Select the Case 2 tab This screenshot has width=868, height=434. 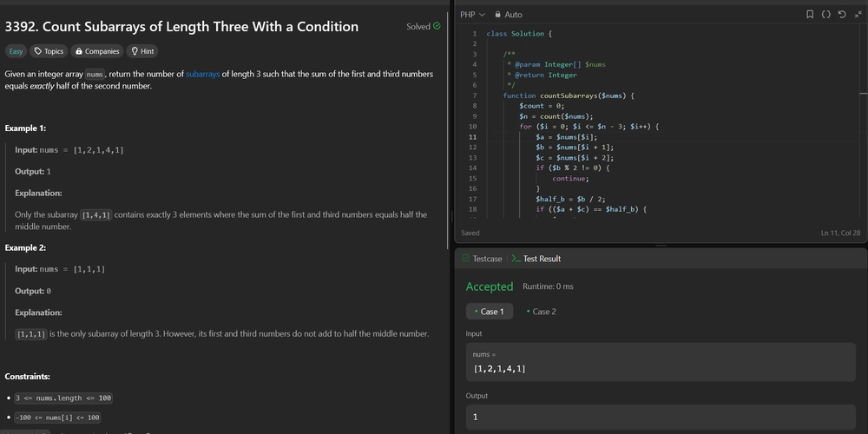(x=542, y=312)
